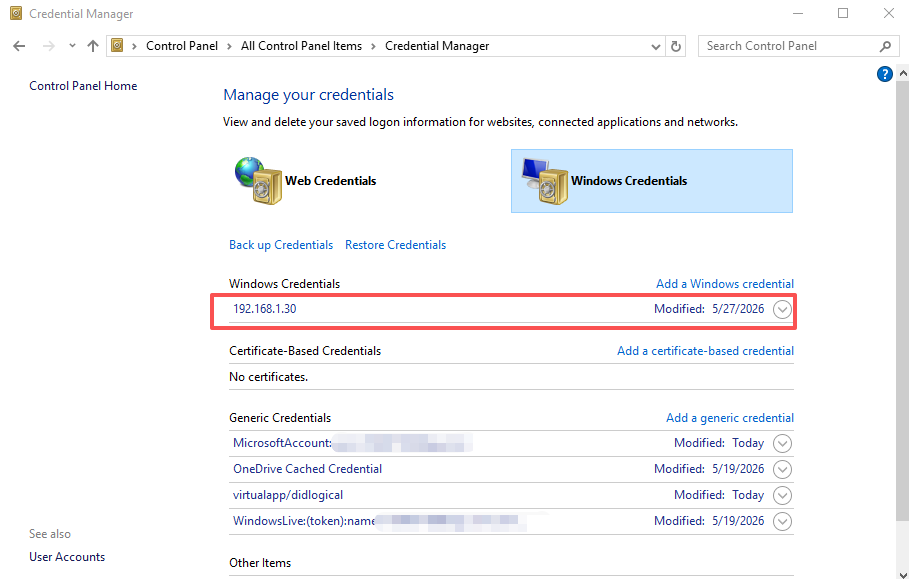Open Control Panel Home
Image resolution: width=909 pixels, height=579 pixels.
(83, 86)
